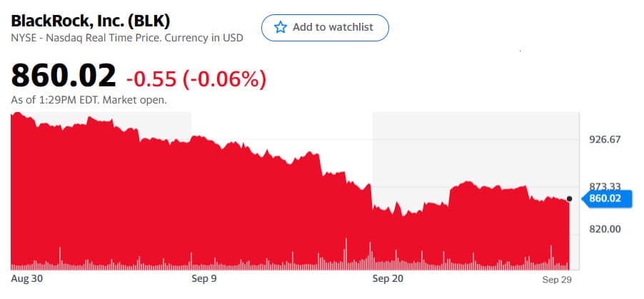Click the 820.00 price axis label
The image size is (644, 299).
click(605, 229)
